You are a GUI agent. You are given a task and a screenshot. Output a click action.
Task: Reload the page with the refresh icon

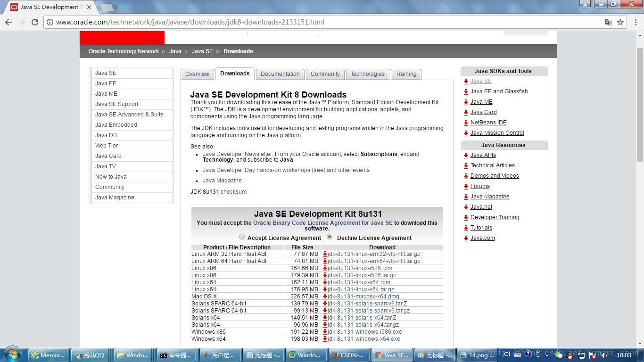click(35, 22)
